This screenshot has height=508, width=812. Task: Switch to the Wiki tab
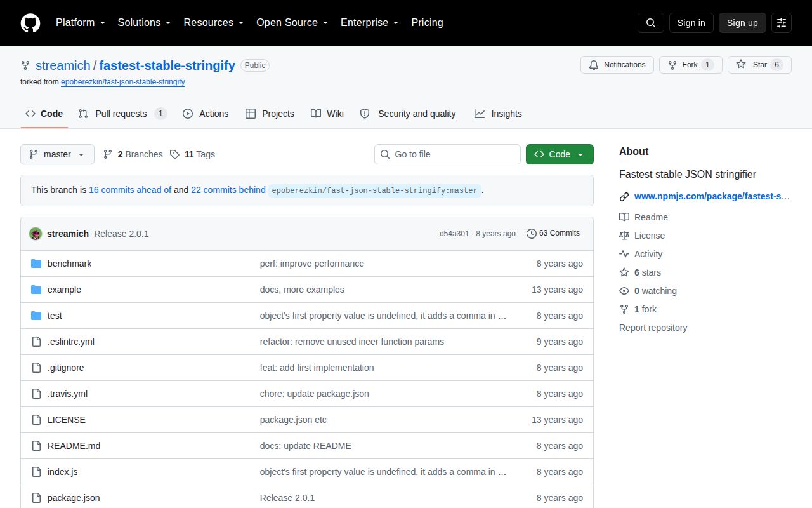pyautogui.click(x=327, y=114)
